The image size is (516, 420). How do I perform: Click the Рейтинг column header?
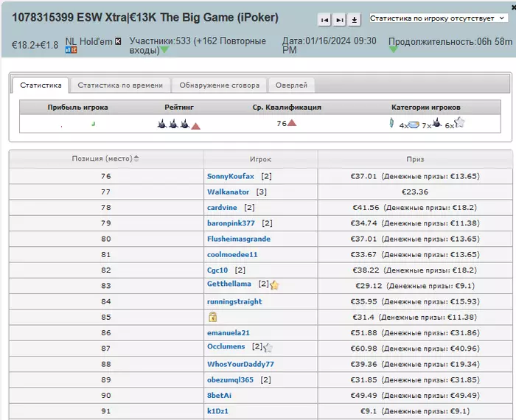click(x=179, y=108)
